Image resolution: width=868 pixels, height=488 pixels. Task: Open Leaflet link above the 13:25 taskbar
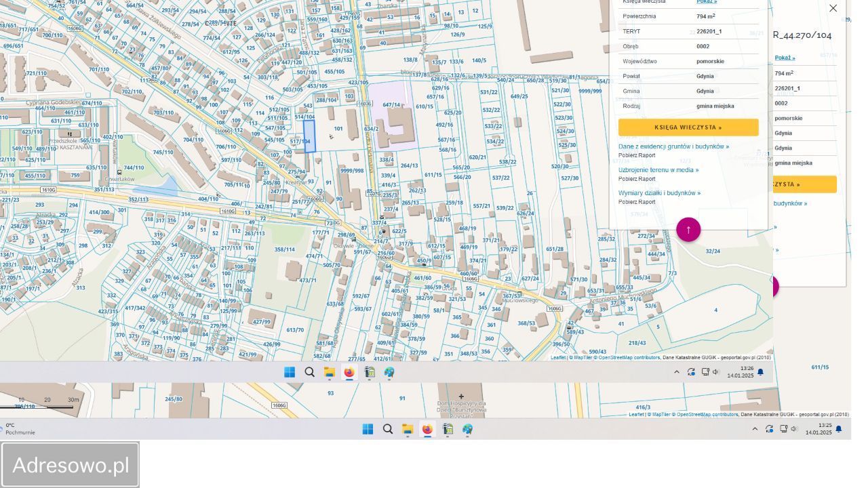click(x=636, y=414)
